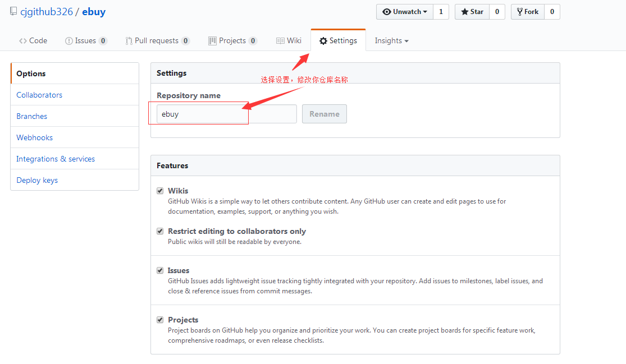Select Options in the settings sidebar
This screenshot has width=626, height=364.
(x=75, y=73)
